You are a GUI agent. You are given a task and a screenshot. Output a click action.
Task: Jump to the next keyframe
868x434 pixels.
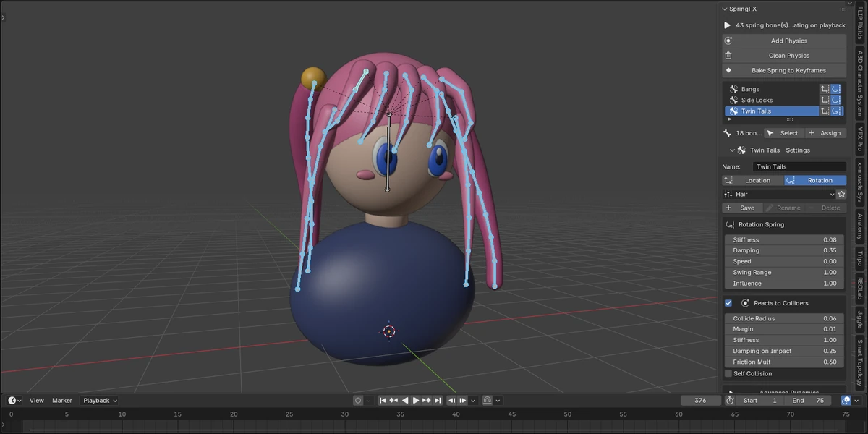pyautogui.click(x=427, y=400)
